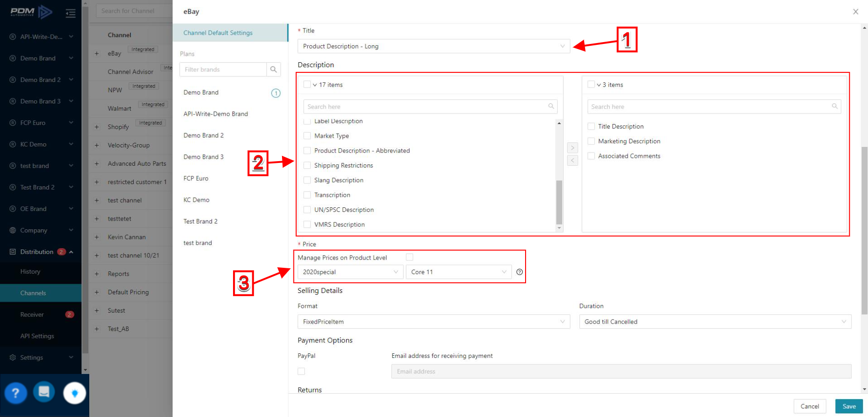Viewport: 868px width, 417px height.
Task: Open the Title dropdown Product Description - Long
Action: click(434, 46)
